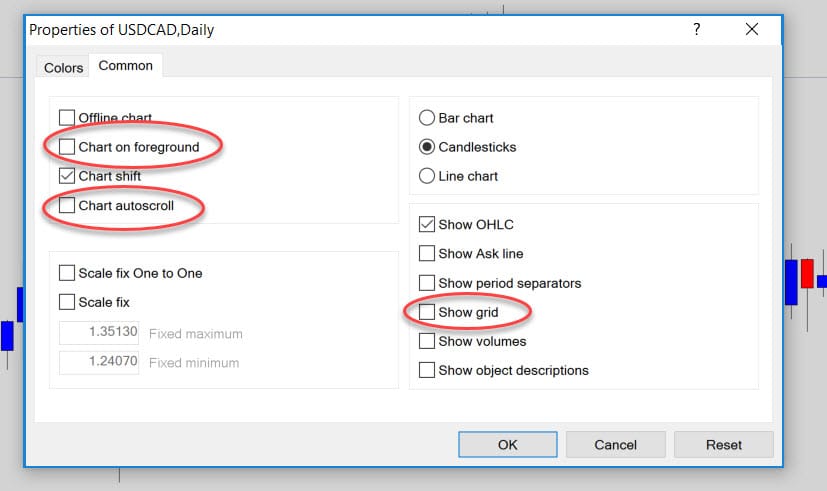827x491 pixels.
Task: Enable Chart autoscroll checkbox
Action: (67, 205)
